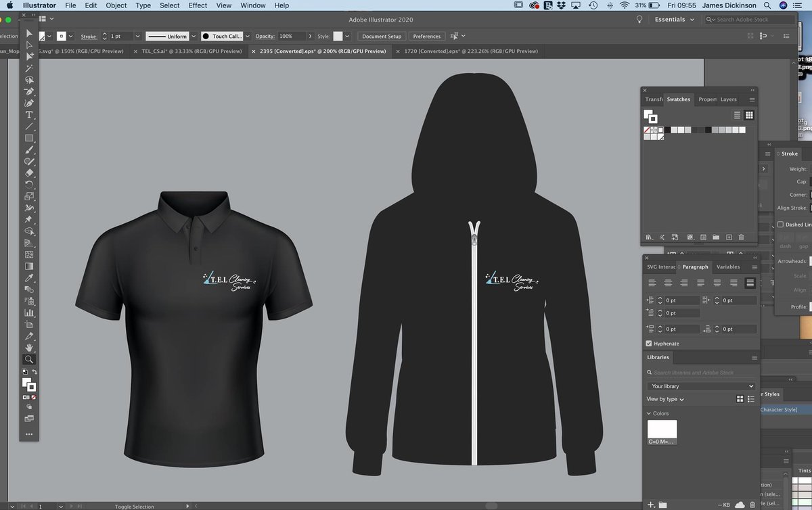Open the stroke weight 1 pt dropdown
Image resolution: width=812 pixels, height=510 pixels.
point(138,37)
